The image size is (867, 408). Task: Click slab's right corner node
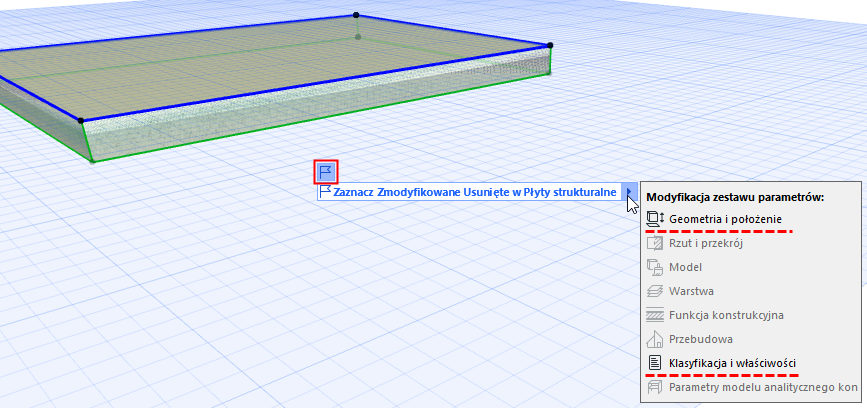tap(550, 45)
